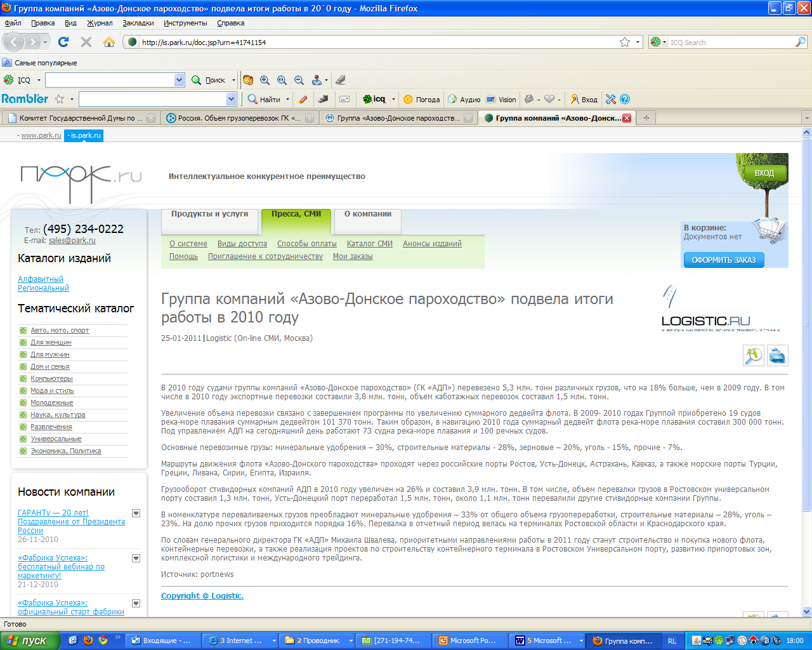Click the Rambler toolbar help question icon
The width and height of the screenshot is (812, 650).
coord(625,99)
